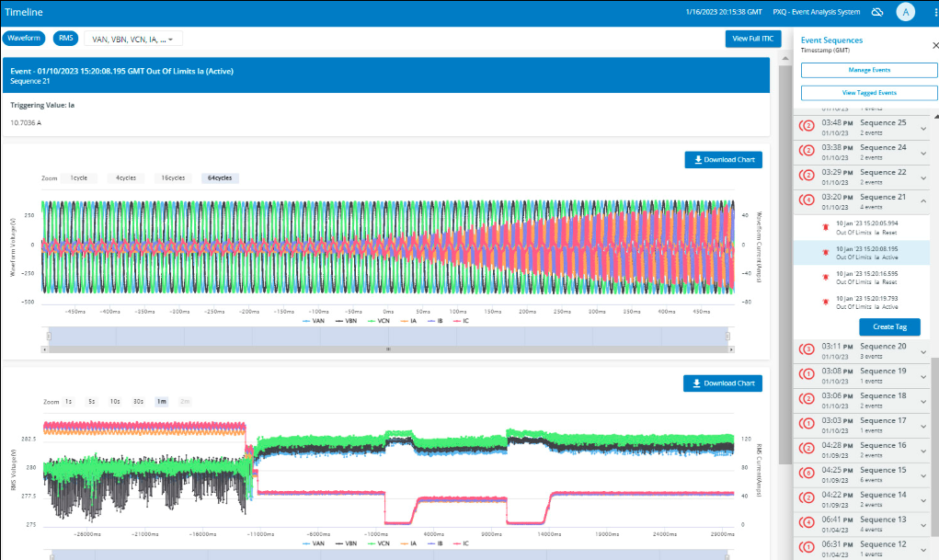The width and height of the screenshot is (939, 560).
Task: Toggle the Waveform view pill
Action: [24, 39]
